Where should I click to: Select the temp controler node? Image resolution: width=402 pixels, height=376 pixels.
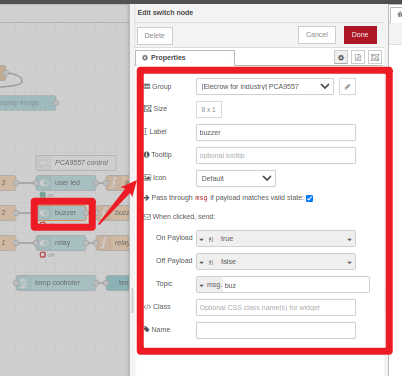point(56,283)
